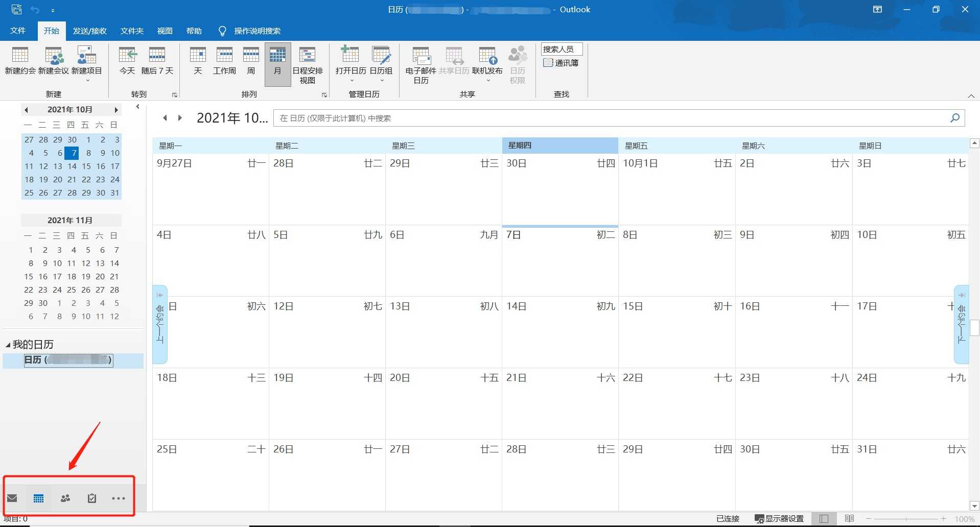Select the Month (月) view button
Image resolution: width=980 pixels, height=527 pixels.
[277, 64]
